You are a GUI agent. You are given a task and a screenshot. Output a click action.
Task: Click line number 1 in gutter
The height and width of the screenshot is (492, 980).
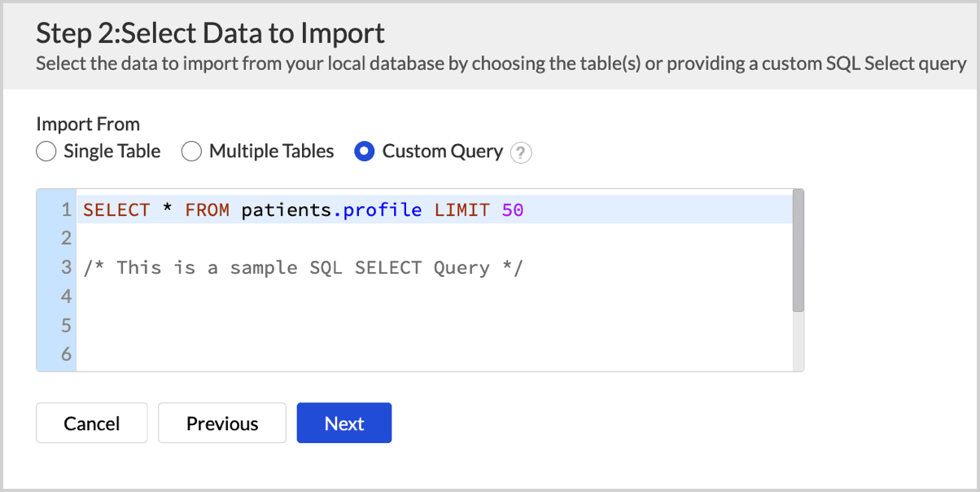66,210
